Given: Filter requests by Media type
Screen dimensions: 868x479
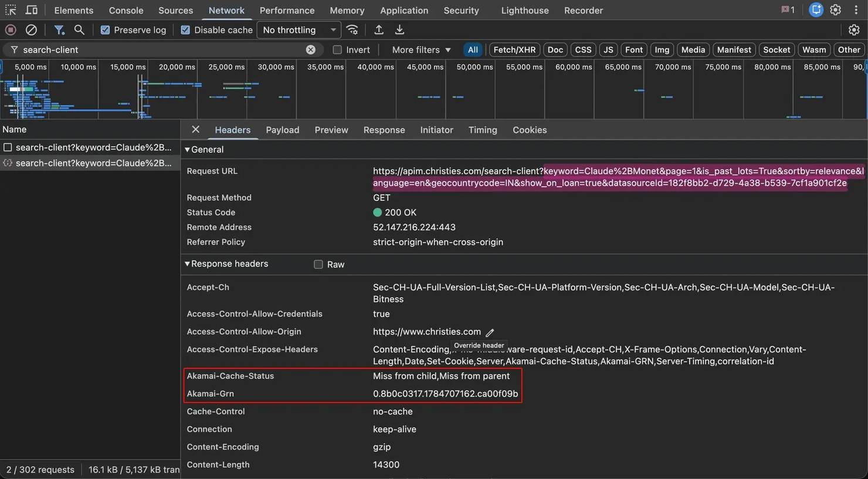Looking at the screenshot, I should click(693, 50).
